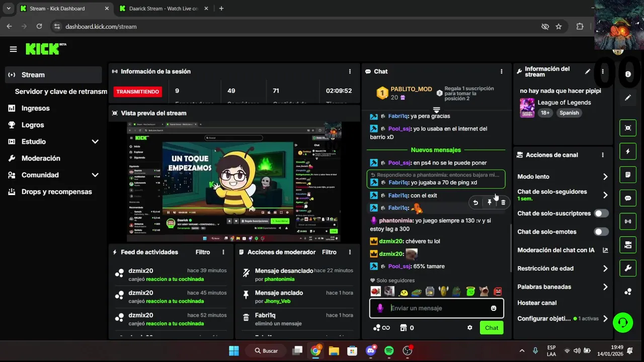Open the hamburger menu beside the Kick logo

13,49
